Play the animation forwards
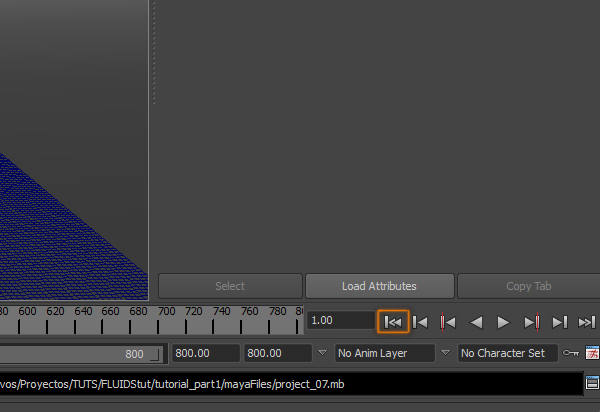 504,321
